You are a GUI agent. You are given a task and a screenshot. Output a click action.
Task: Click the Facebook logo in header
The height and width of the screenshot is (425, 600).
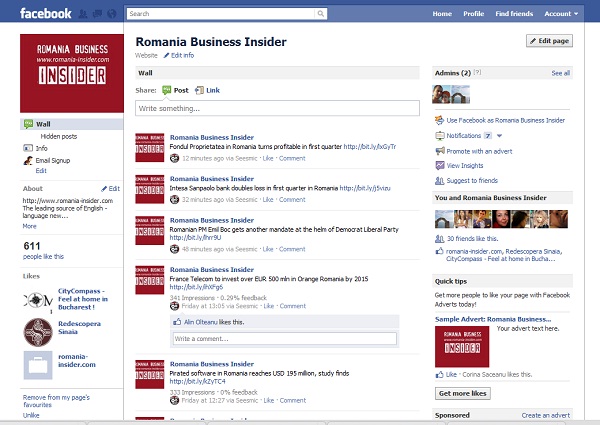46,14
